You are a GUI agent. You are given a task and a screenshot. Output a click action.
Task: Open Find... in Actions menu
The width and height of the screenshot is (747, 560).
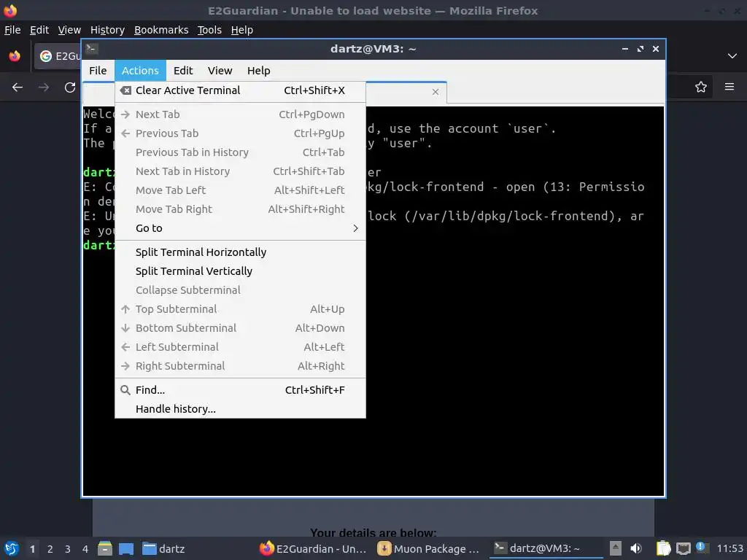click(240, 390)
